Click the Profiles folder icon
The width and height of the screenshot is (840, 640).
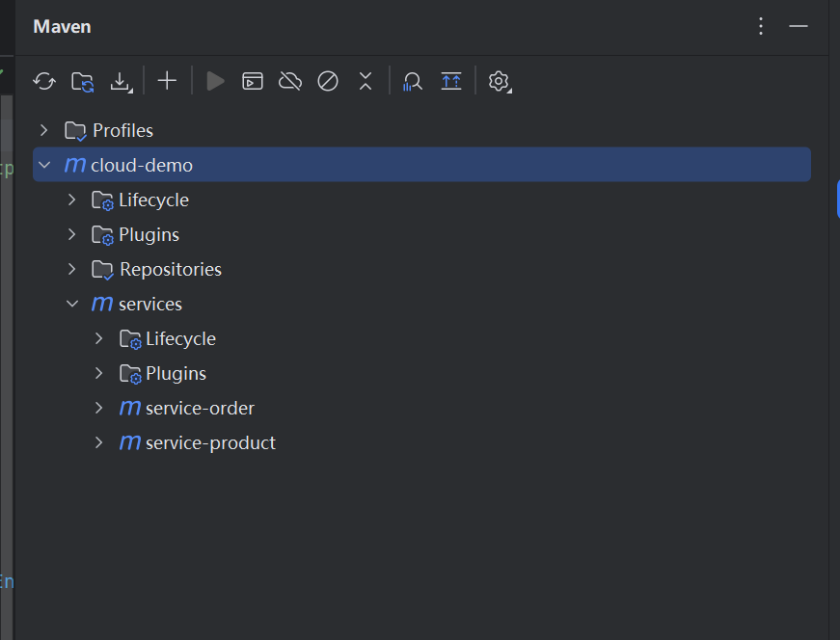(x=75, y=131)
